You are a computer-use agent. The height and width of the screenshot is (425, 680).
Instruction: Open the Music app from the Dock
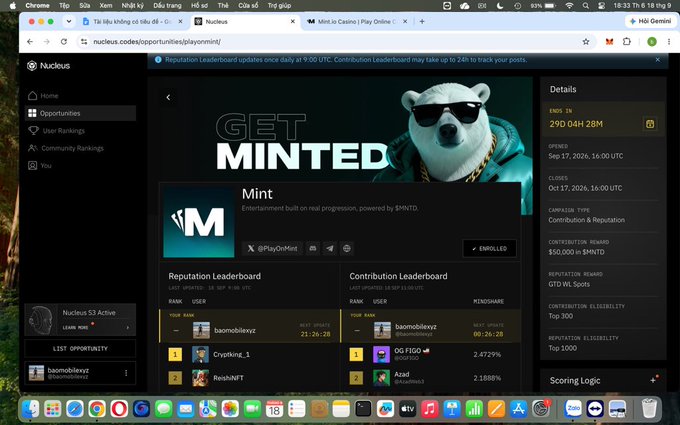pyautogui.click(x=429, y=409)
